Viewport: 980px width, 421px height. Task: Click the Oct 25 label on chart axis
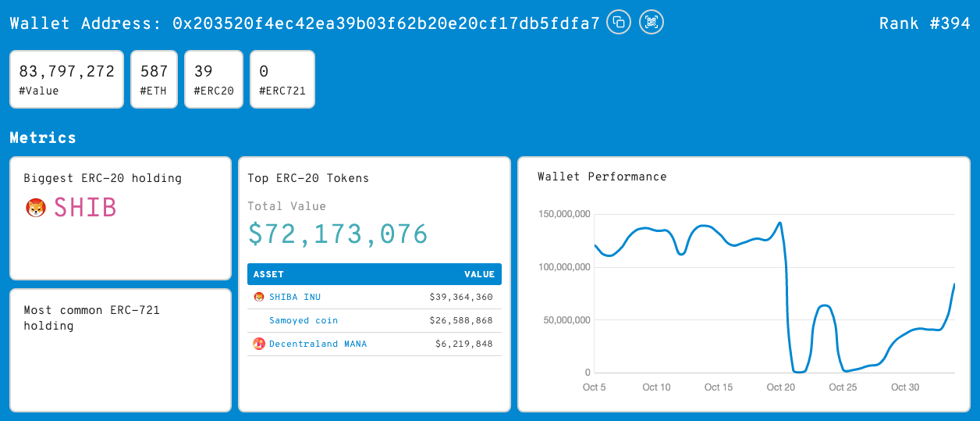[843, 387]
